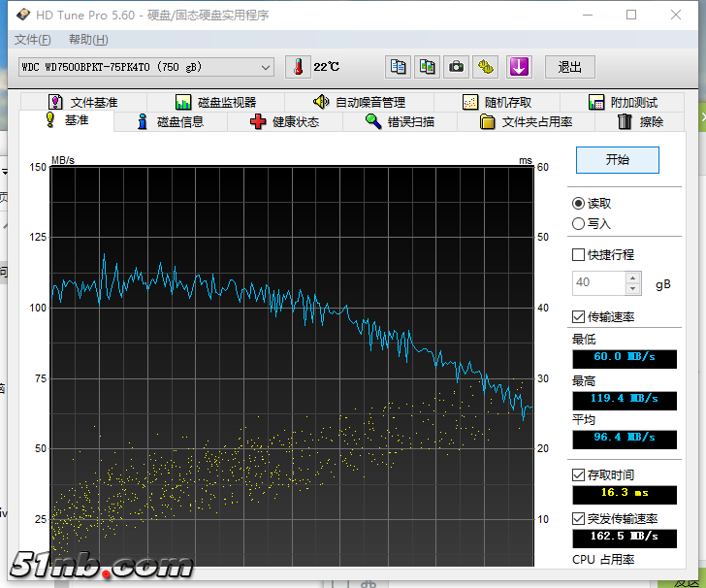Click the copy text to clipboard icon
Viewport: 706px width, 588px height.
click(x=398, y=67)
